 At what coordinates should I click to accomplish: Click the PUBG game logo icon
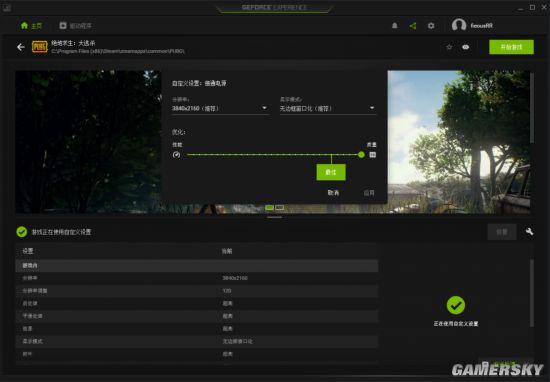[x=40, y=47]
